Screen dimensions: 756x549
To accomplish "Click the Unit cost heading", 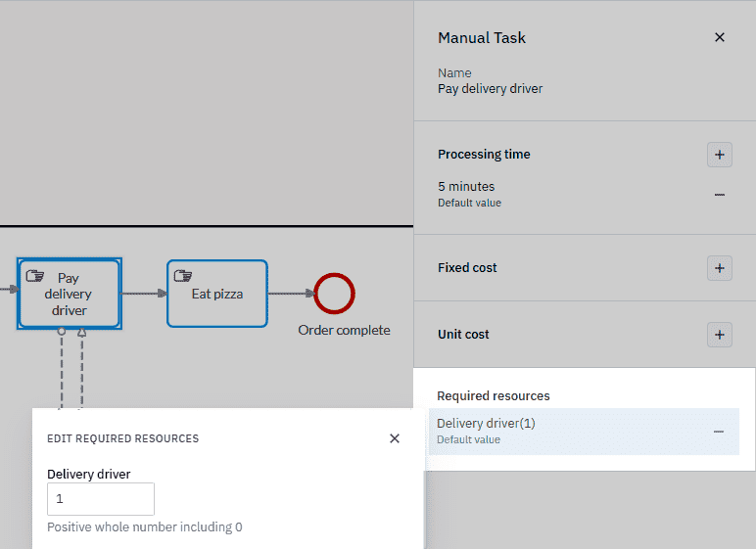I will point(463,335).
